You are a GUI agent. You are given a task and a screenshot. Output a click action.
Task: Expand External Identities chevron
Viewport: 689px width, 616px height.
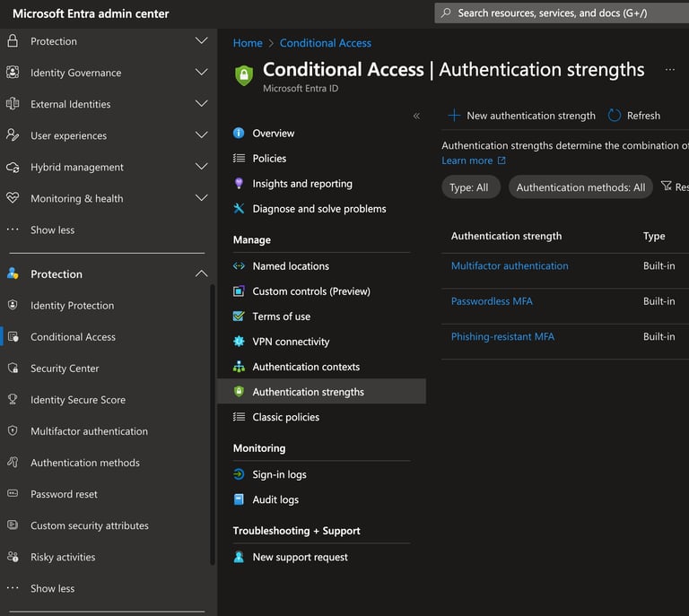201,104
